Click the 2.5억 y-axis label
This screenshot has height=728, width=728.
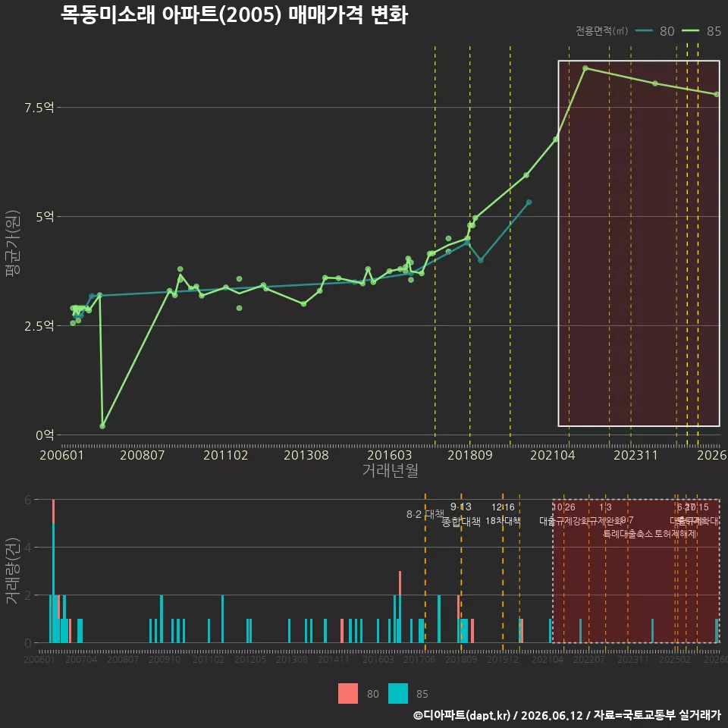coord(39,326)
